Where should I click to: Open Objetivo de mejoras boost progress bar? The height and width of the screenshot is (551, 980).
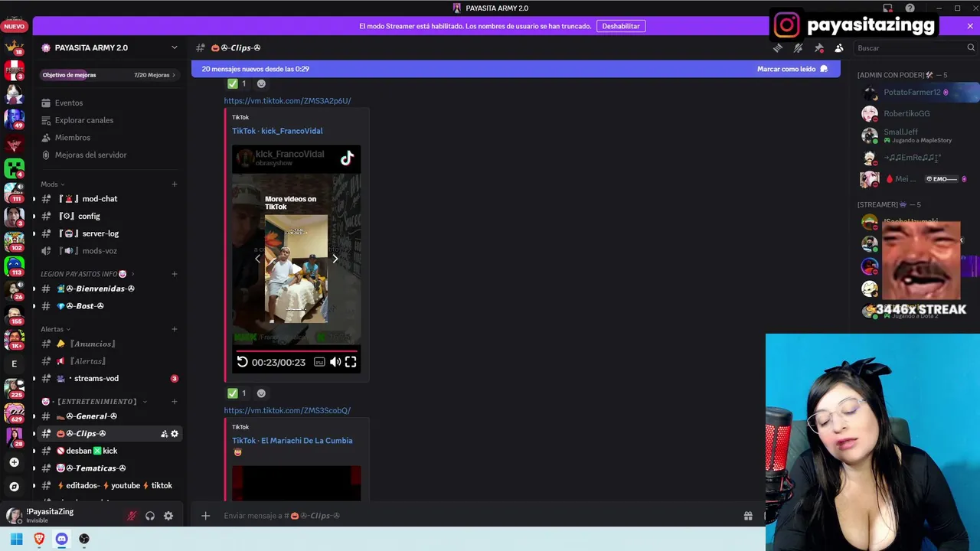(x=109, y=75)
